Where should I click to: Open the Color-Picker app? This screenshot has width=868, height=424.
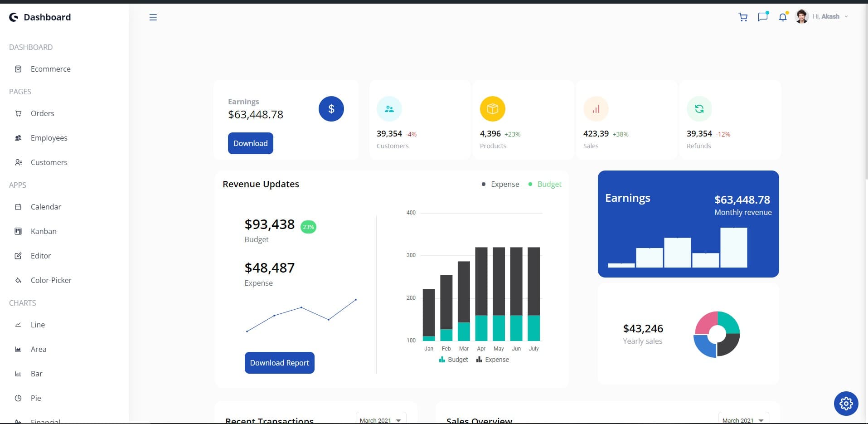point(51,280)
